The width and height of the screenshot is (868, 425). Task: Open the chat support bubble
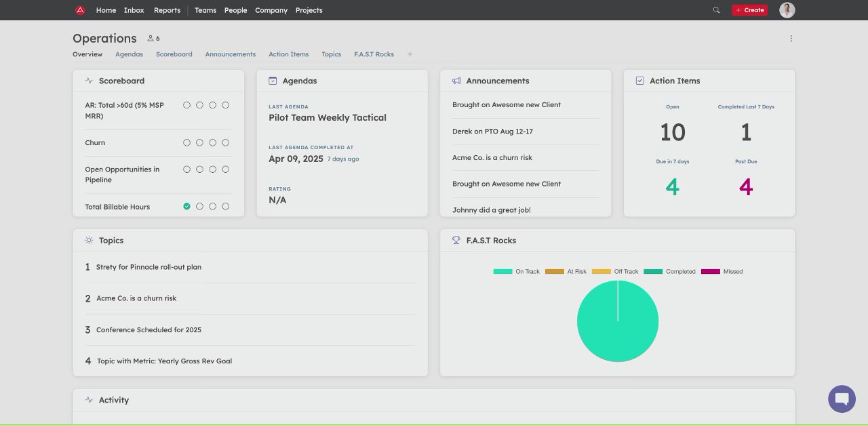click(842, 399)
